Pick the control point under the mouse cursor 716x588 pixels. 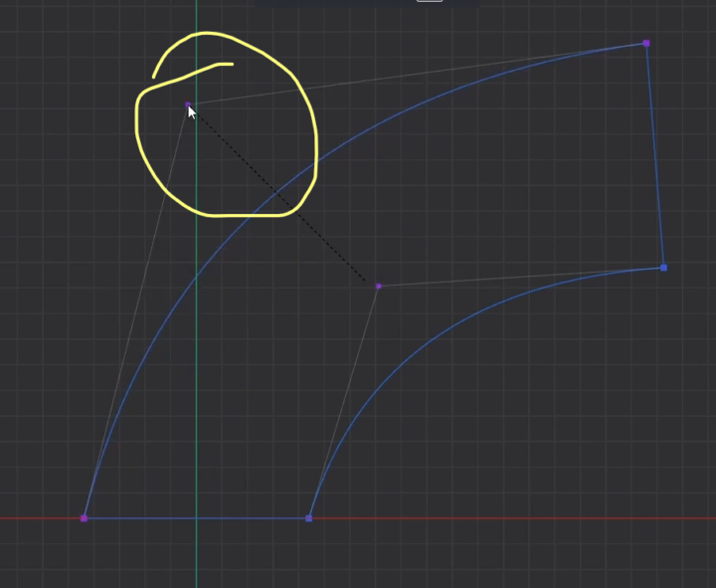point(188,104)
